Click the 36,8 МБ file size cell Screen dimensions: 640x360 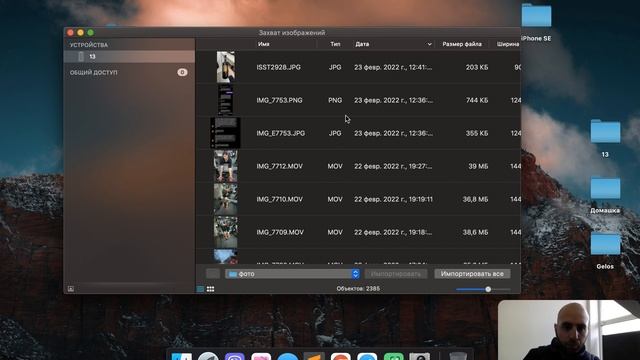tap(475, 200)
